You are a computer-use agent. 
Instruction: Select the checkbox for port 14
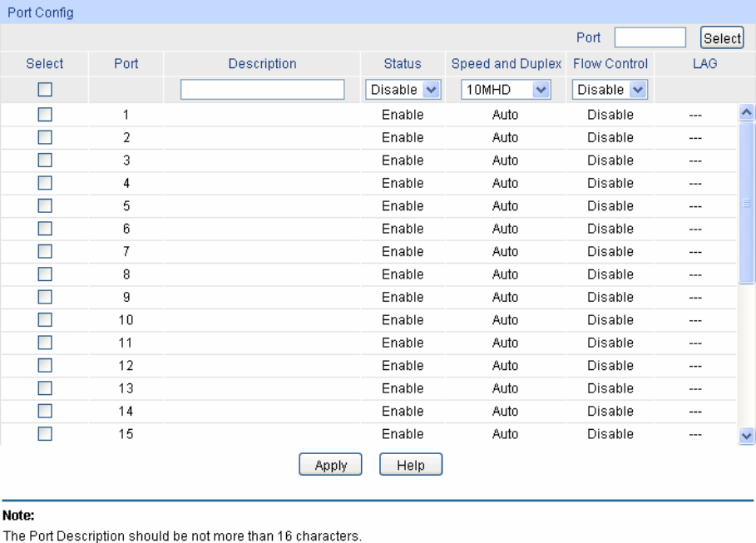[x=45, y=412]
